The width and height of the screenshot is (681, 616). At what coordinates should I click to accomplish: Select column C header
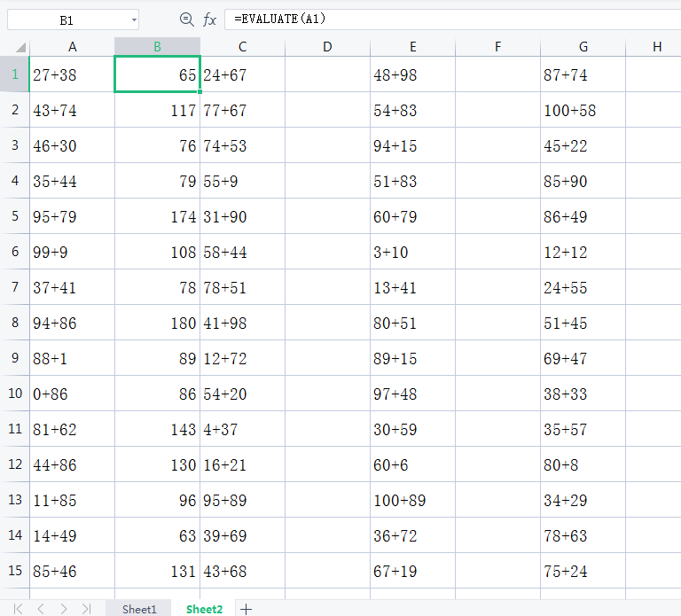242,47
